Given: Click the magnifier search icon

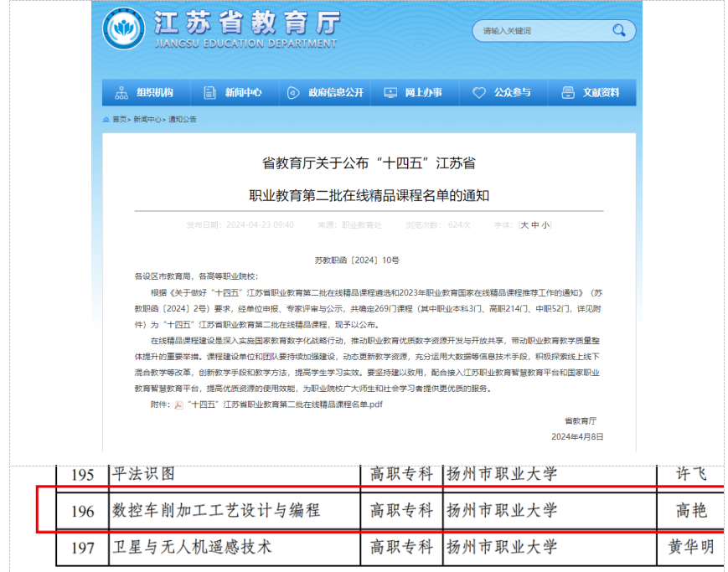Looking at the screenshot, I should (618, 31).
